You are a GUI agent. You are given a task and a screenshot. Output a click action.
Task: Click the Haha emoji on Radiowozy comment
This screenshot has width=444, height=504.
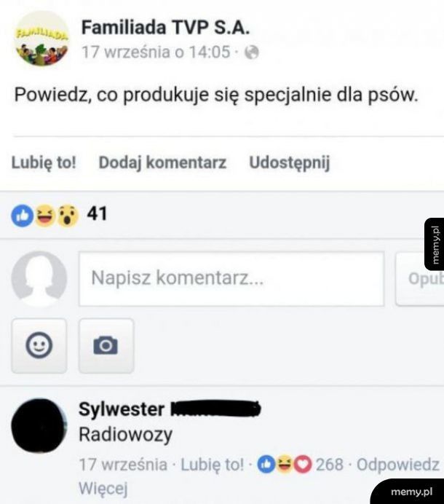click(285, 464)
